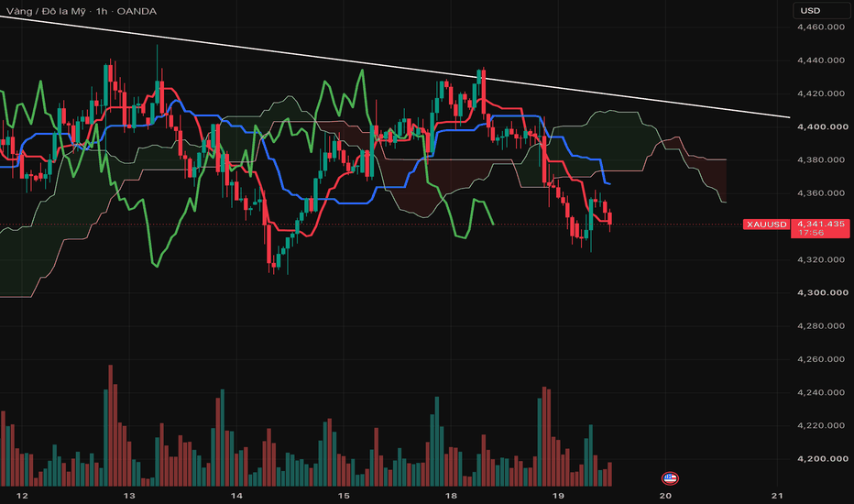Select the last red candlestick
The image size is (854, 504).
610,218
